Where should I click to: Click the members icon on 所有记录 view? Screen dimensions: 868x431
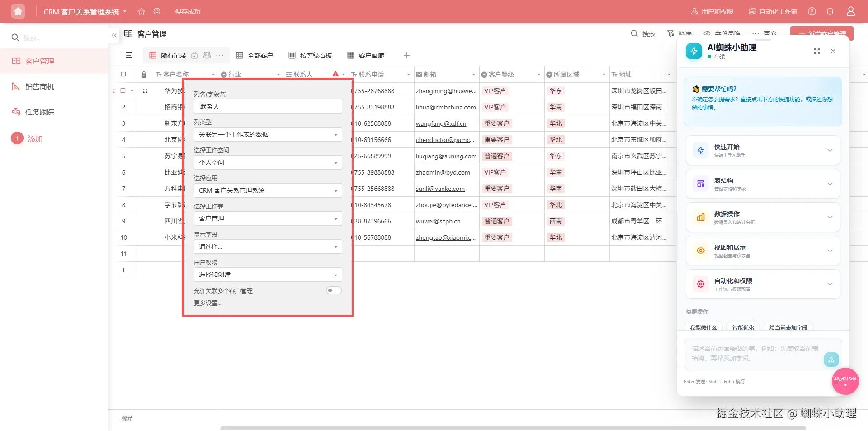pyautogui.click(x=207, y=55)
